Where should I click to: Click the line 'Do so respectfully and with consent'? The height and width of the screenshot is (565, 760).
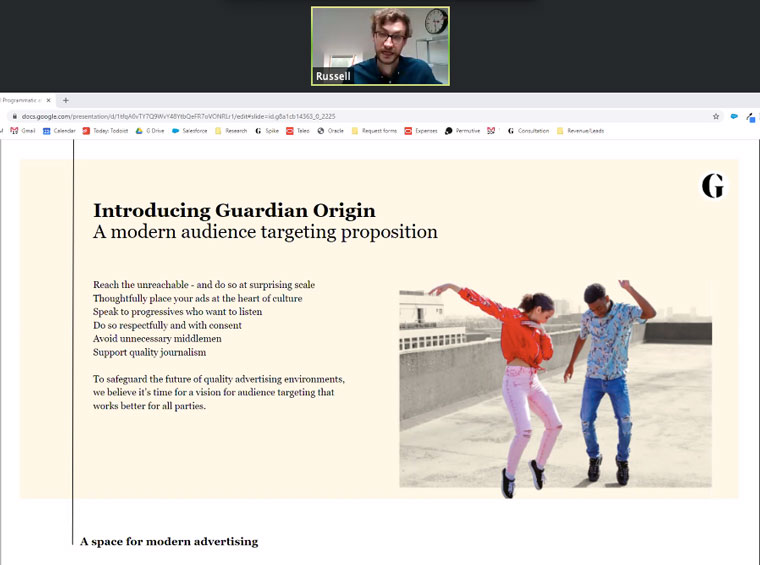pos(167,325)
